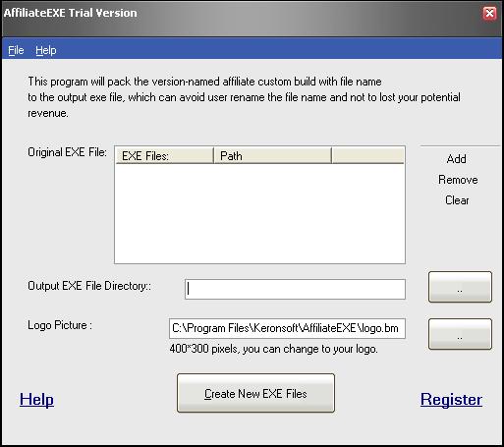Viewport: 504px width, 447px height.
Task: Create New EXE Files
Action: (x=255, y=393)
